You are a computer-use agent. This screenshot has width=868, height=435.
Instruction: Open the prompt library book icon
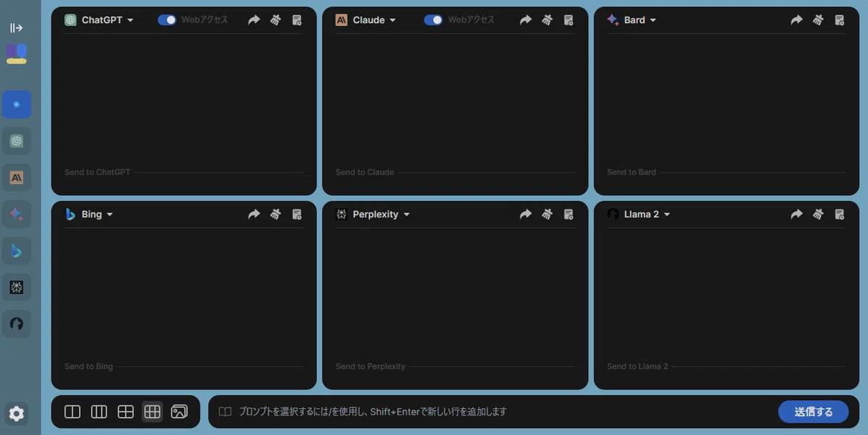pyautogui.click(x=225, y=412)
